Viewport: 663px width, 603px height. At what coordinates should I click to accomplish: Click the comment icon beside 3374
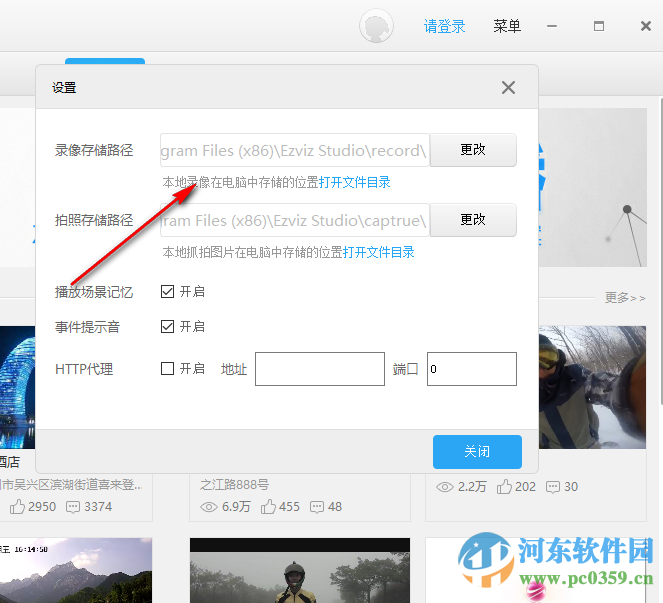coord(73,507)
